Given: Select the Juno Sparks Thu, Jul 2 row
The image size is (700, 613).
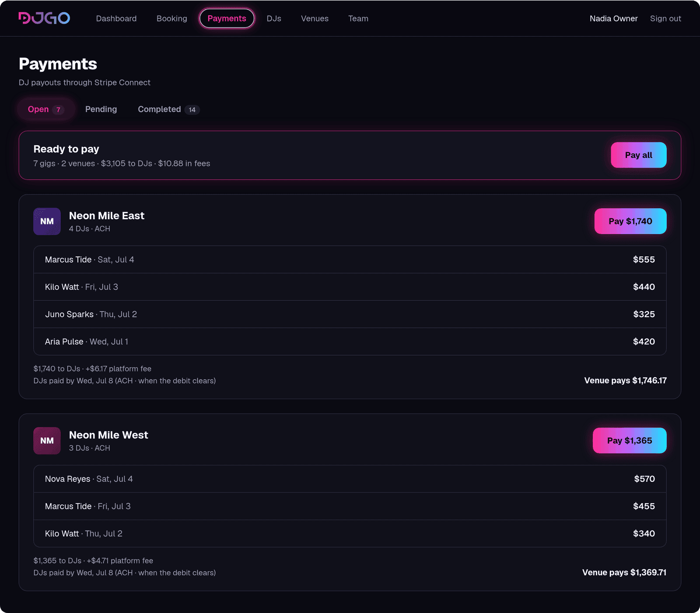Looking at the screenshot, I should point(350,314).
